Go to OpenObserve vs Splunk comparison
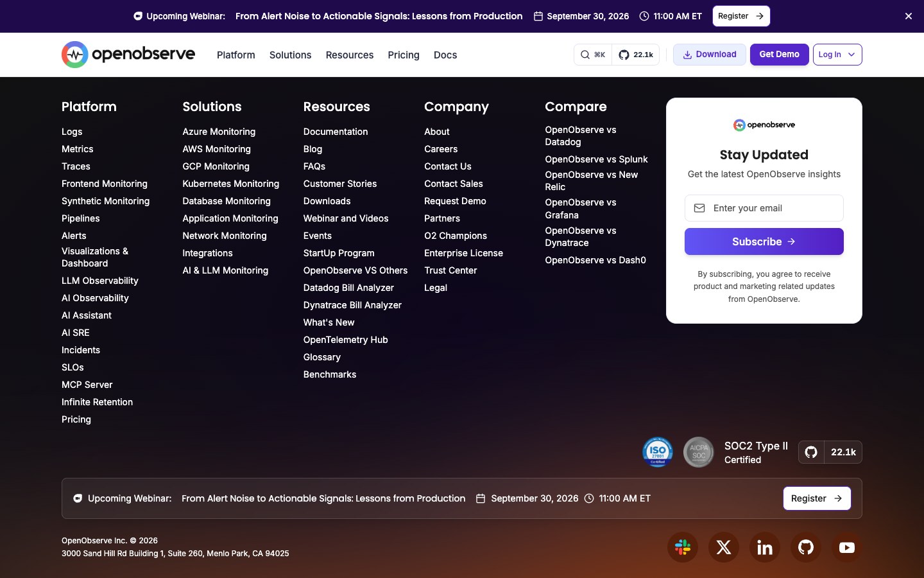Image resolution: width=924 pixels, height=578 pixels. pos(596,159)
